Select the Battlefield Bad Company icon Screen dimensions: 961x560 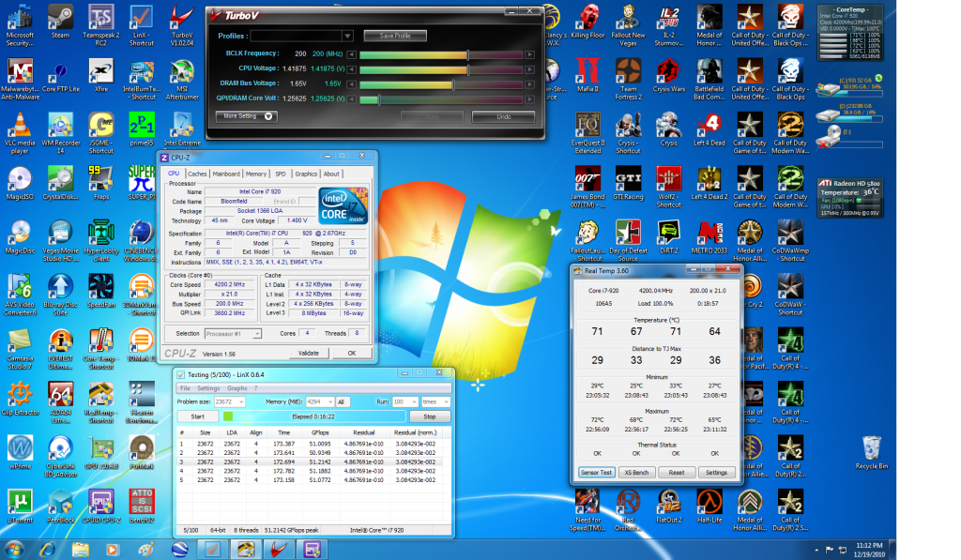click(x=709, y=79)
